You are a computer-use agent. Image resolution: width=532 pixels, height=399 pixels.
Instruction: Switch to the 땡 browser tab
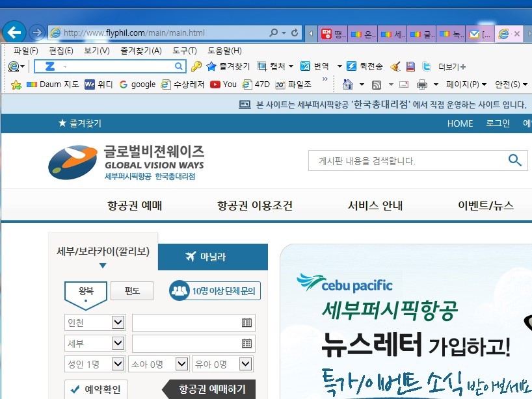(333, 34)
